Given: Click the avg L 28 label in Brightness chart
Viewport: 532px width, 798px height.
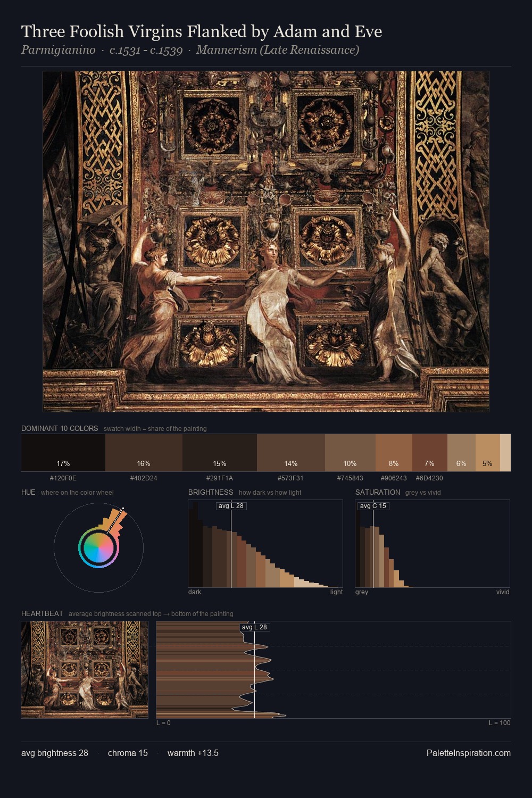Looking at the screenshot, I should point(231,506).
